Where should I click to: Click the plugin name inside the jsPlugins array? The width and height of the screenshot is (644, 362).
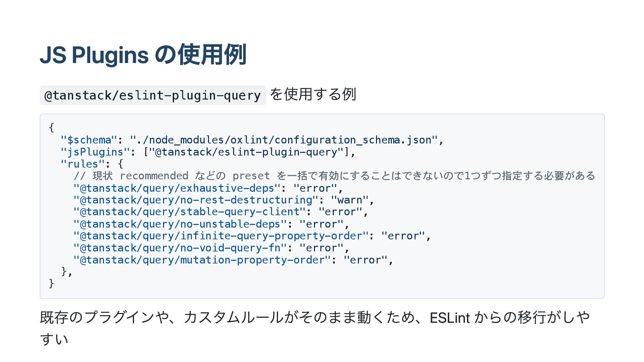click(x=246, y=152)
